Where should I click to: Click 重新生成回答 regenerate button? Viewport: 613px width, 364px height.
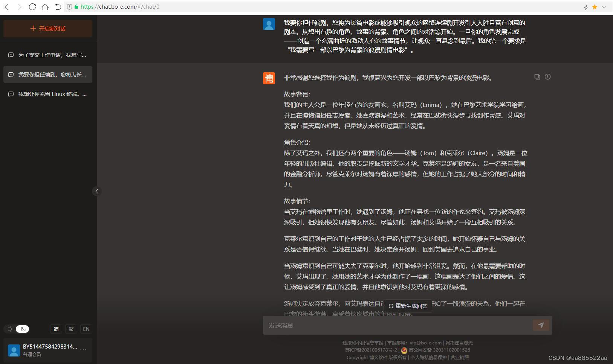click(408, 306)
